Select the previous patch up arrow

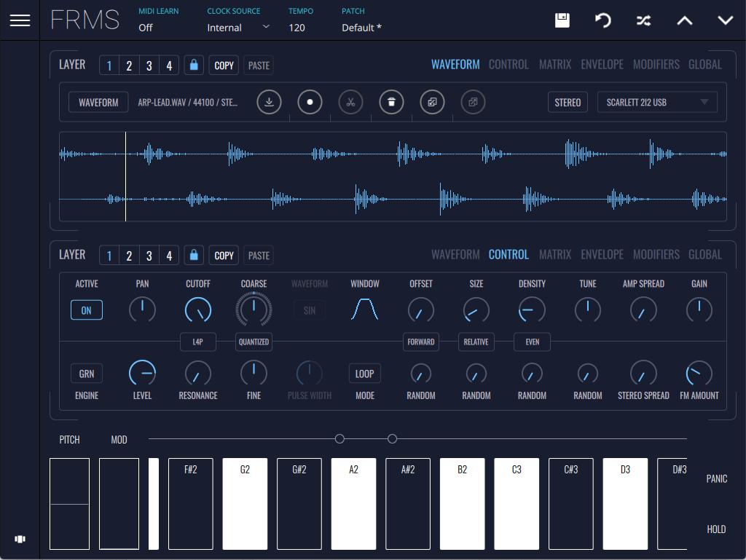pos(684,20)
